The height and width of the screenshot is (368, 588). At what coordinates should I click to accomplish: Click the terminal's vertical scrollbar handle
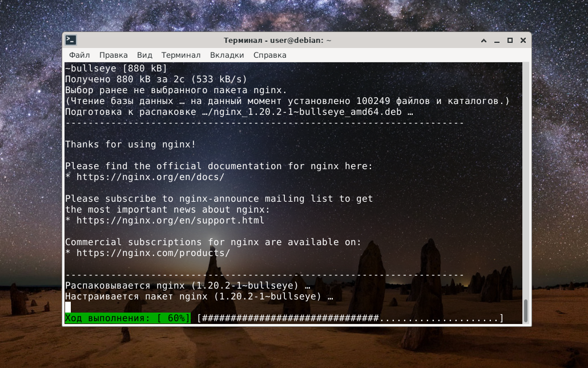tap(526, 310)
